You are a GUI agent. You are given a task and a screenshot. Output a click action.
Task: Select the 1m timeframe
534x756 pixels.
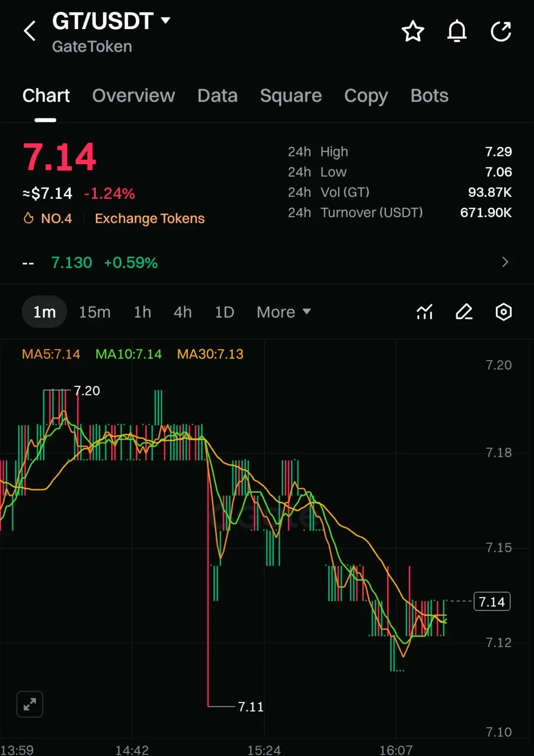coord(44,312)
